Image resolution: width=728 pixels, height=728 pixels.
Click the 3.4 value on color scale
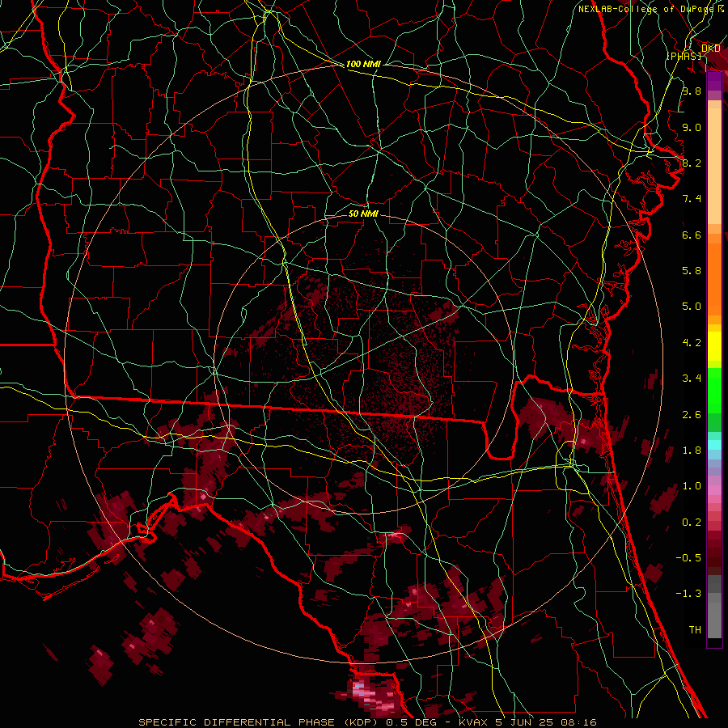coord(692,379)
